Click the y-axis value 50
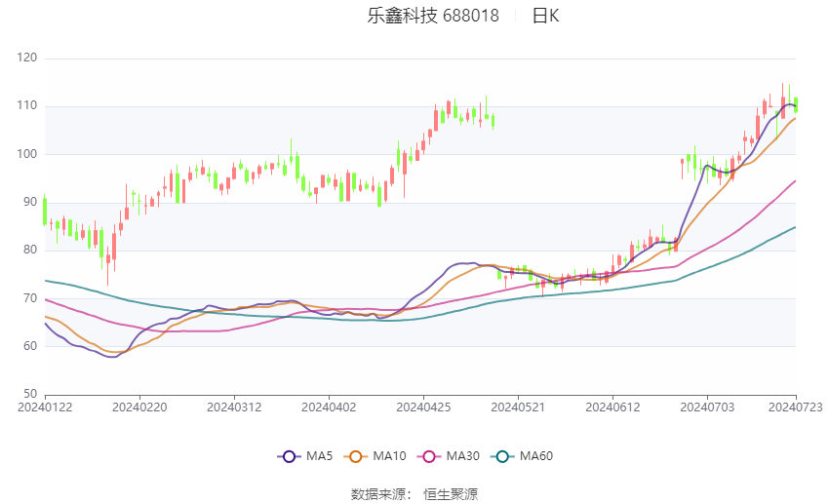 (x=30, y=394)
